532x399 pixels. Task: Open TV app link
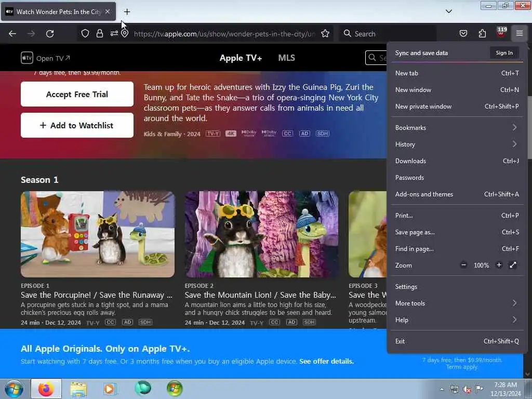coord(52,58)
